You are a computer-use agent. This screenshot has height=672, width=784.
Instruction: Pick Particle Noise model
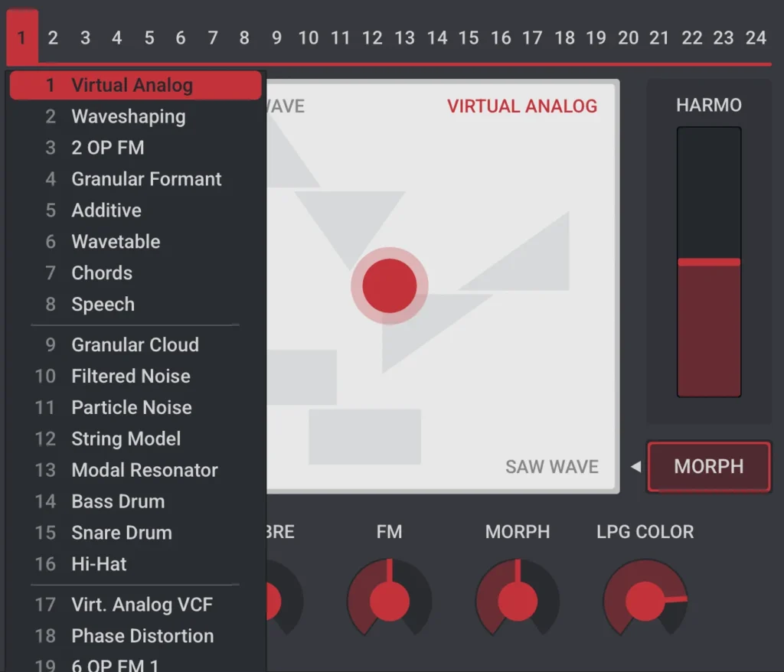pyautogui.click(x=136, y=407)
